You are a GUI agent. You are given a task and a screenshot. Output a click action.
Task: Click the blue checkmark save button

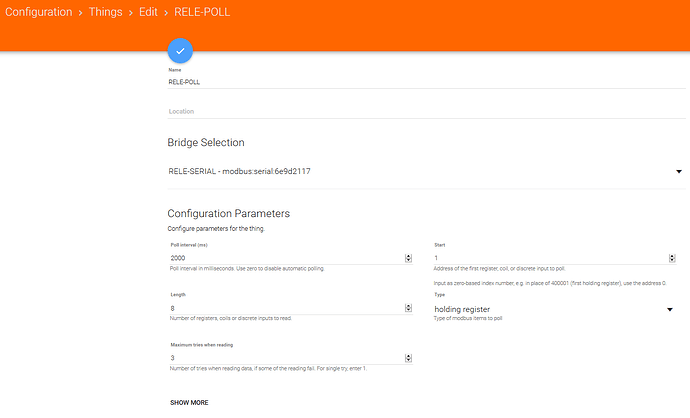[180, 50]
